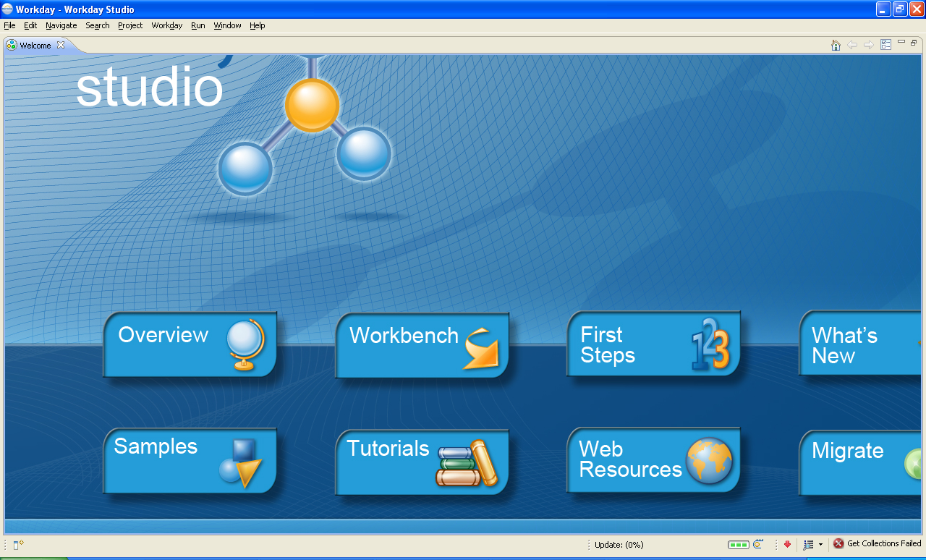This screenshot has width=926, height=560.
Task: Open the Overview globe tile
Action: [x=190, y=344]
